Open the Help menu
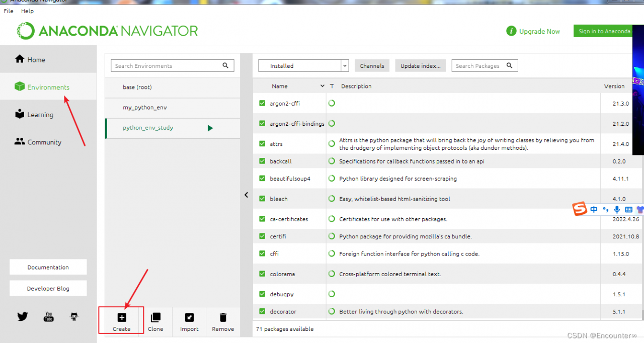Viewport: 644px width, 343px height. tap(28, 11)
